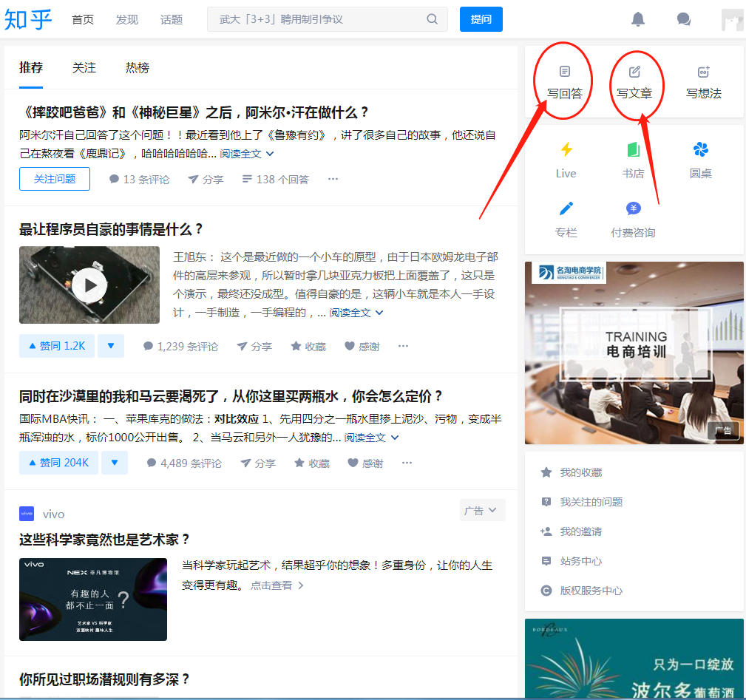
Task: Select the 专栏 (Column) pen icon
Action: (x=566, y=218)
